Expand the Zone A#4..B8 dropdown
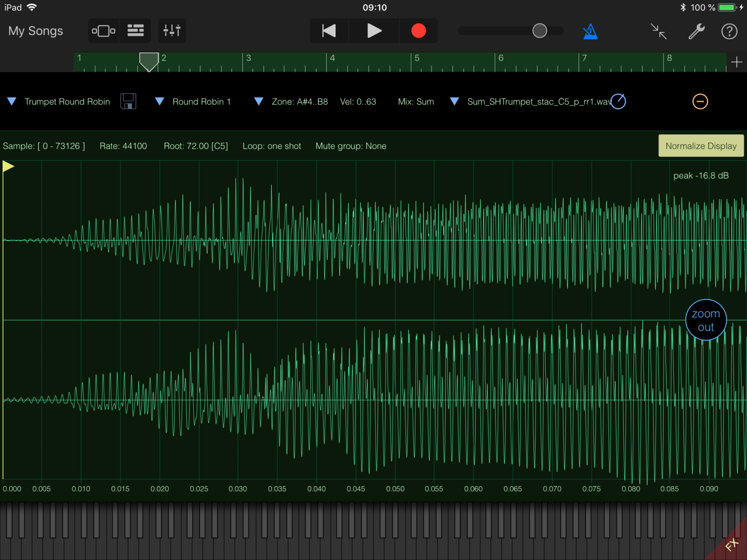Viewport: 747px width, 560px height. point(259,101)
